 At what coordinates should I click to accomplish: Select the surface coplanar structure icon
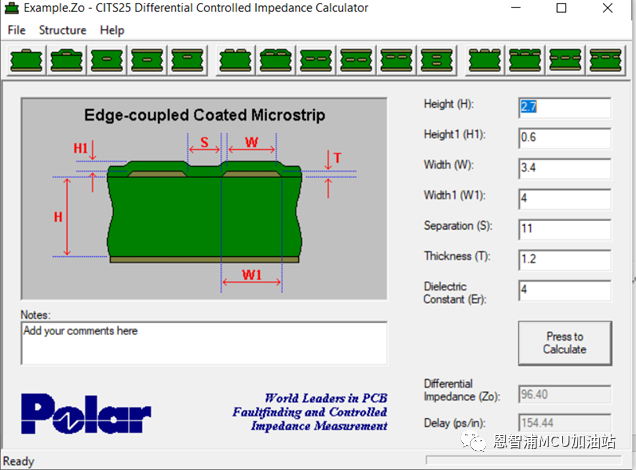486,60
